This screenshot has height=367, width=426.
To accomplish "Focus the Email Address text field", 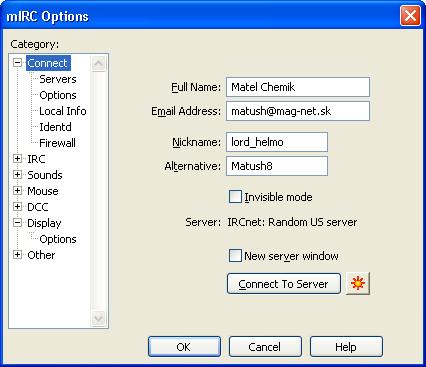I will tap(298, 111).
